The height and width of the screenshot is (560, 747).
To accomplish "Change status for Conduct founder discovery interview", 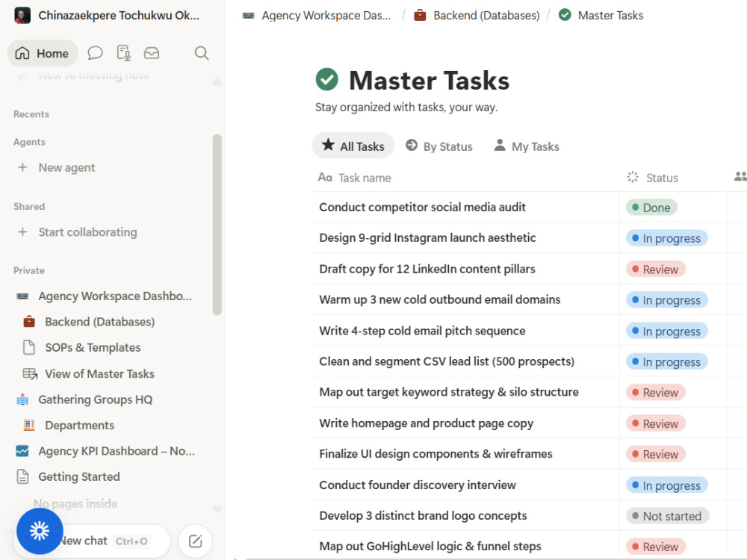I will pos(666,485).
